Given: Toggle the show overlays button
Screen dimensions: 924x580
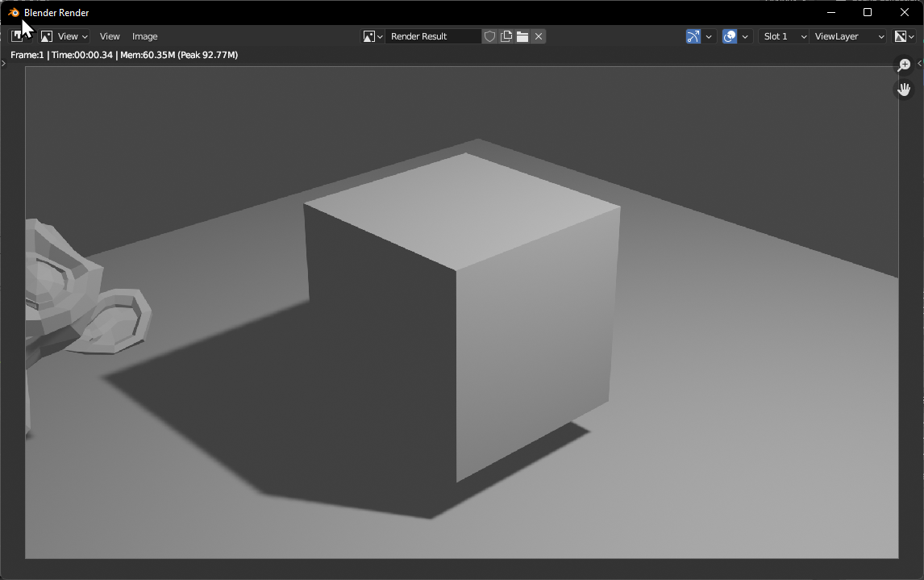Looking at the screenshot, I should (x=730, y=36).
